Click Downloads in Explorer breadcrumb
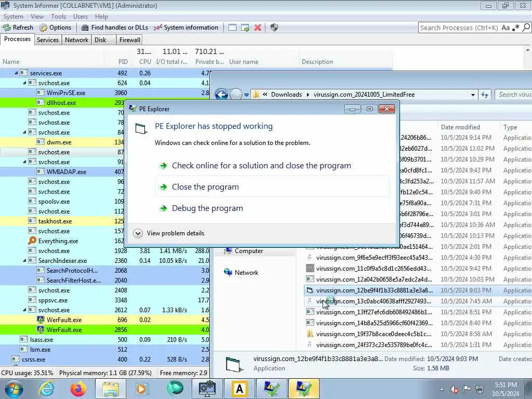The image size is (532, 399). pos(286,95)
